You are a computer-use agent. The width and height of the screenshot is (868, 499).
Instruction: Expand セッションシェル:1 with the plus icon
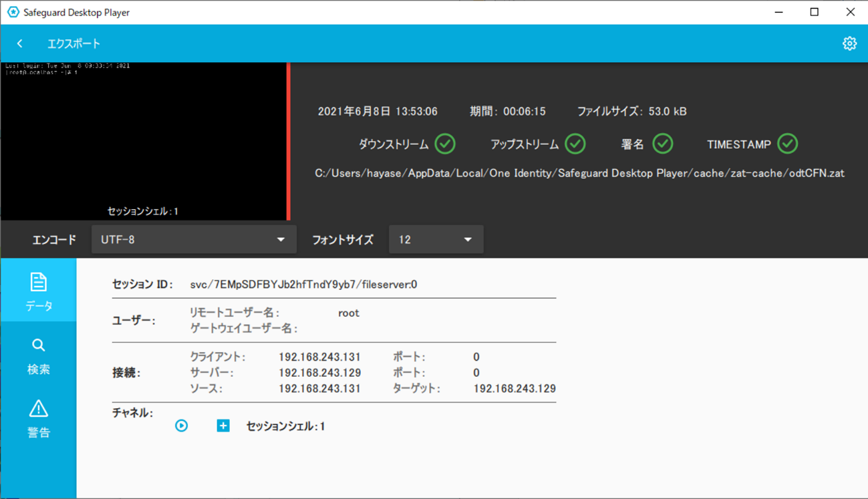(x=223, y=426)
